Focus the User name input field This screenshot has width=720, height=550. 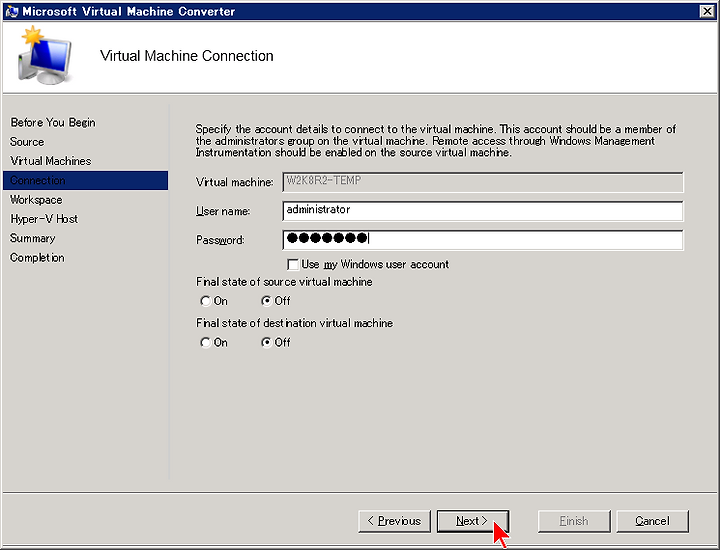tap(483, 211)
